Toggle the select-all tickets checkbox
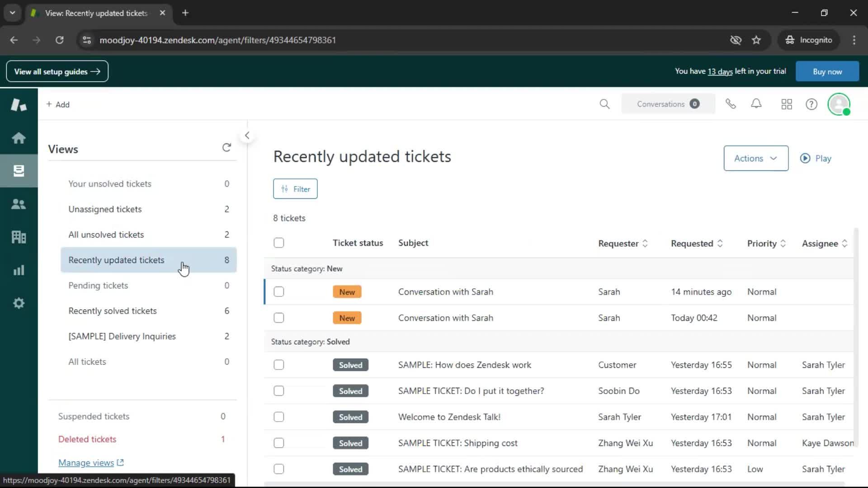 pyautogui.click(x=279, y=243)
